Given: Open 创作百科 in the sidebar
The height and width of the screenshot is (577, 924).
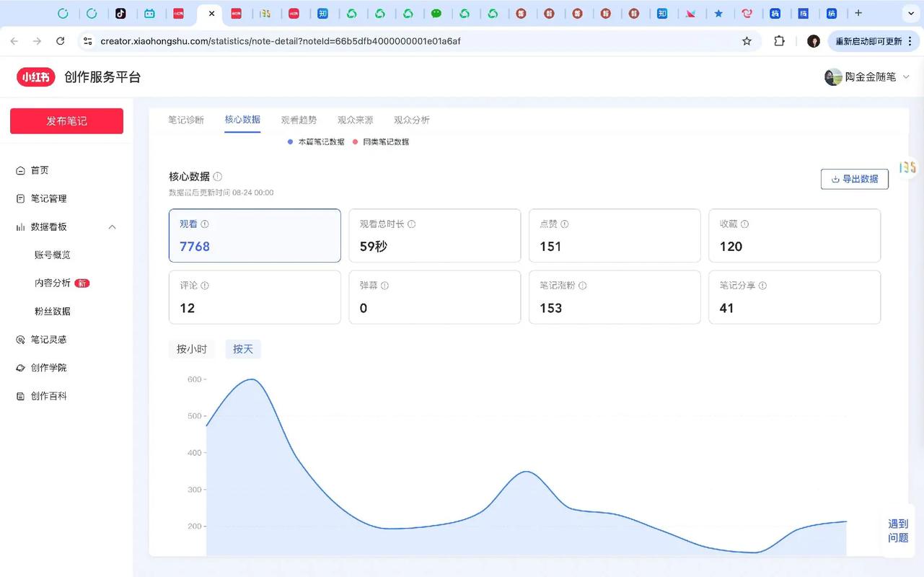Looking at the screenshot, I should pos(48,395).
